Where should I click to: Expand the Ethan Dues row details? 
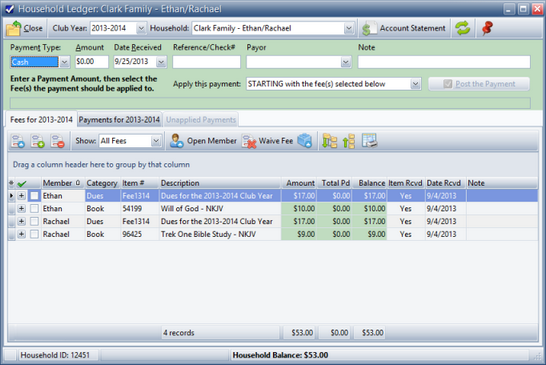pos(22,196)
